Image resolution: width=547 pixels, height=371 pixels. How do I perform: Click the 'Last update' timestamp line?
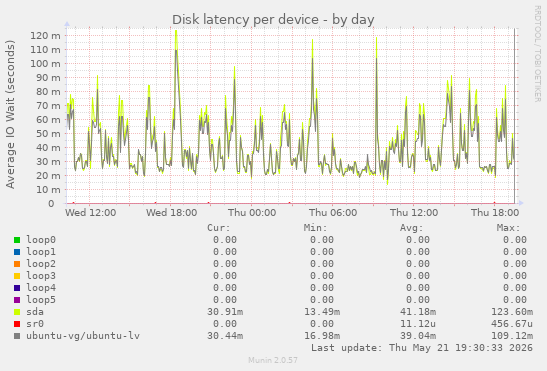pyautogui.click(x=422, y=348)
